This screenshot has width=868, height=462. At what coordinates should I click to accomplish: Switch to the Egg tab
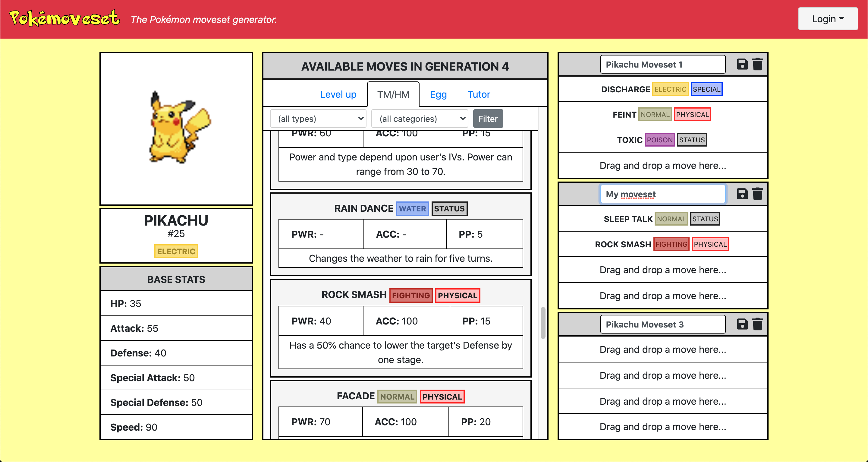pyautogui.click(x=438, y=94)
